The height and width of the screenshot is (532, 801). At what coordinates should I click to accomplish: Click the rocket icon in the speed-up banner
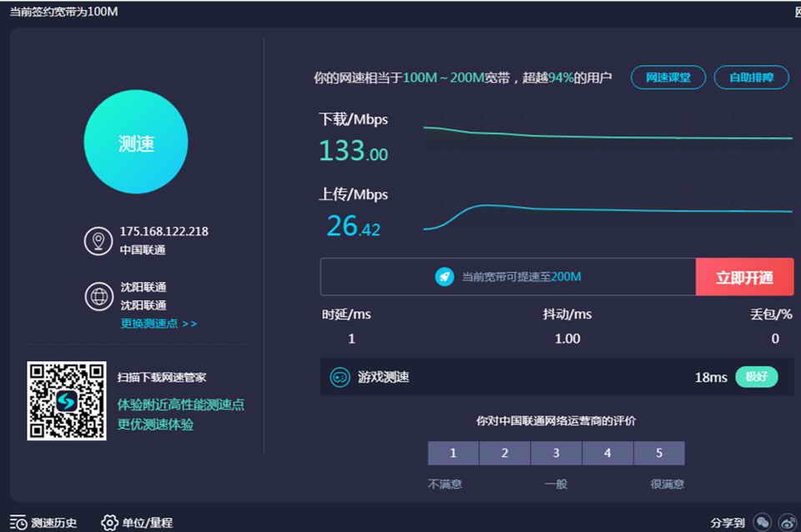tap(445, 277)
